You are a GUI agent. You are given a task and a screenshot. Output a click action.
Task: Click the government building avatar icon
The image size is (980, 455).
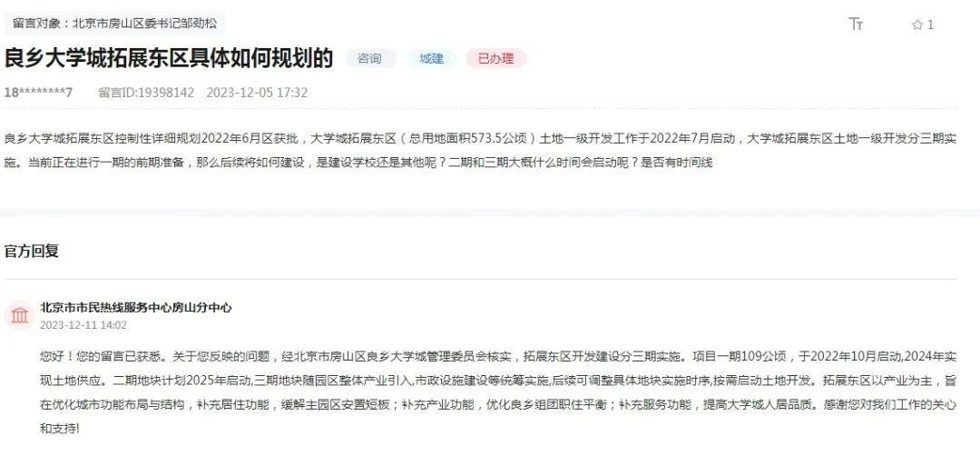click(x=19, y=315)
